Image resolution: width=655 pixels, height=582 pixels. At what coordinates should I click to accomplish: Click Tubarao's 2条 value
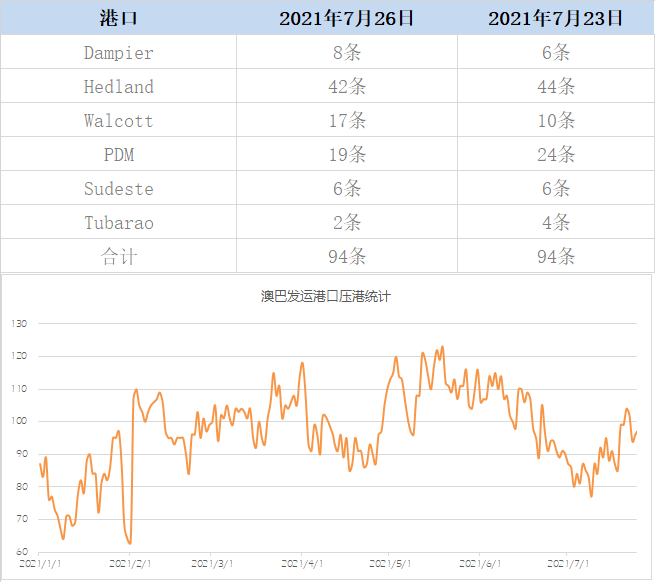tap(347, 223)
